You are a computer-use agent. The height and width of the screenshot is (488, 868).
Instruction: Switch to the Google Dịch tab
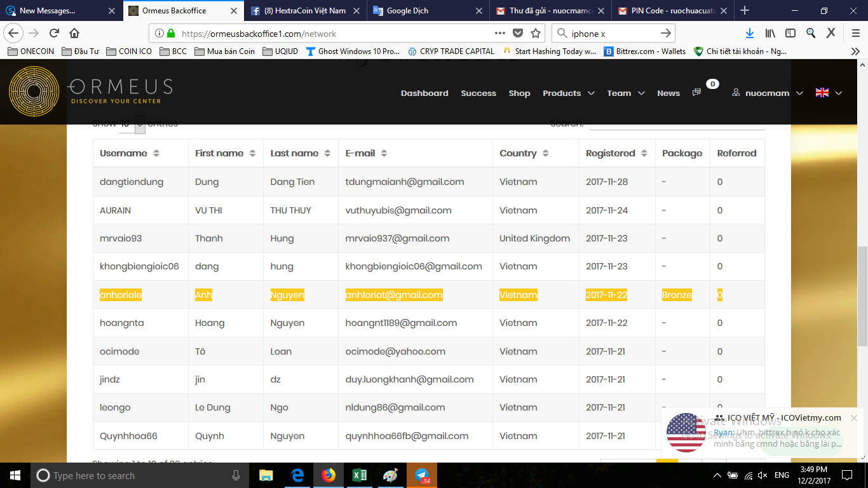pyautogui.click(x=428, y=11)
